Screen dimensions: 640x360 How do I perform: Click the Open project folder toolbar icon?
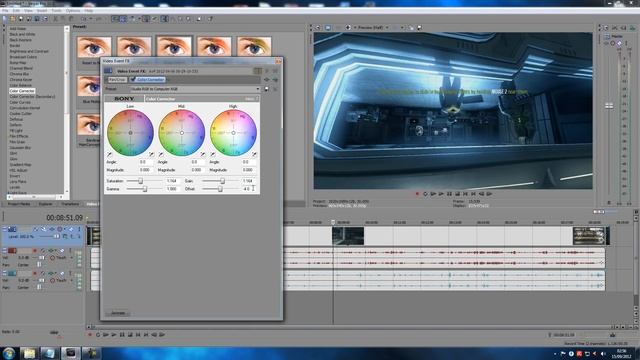[x=13, y=19]
